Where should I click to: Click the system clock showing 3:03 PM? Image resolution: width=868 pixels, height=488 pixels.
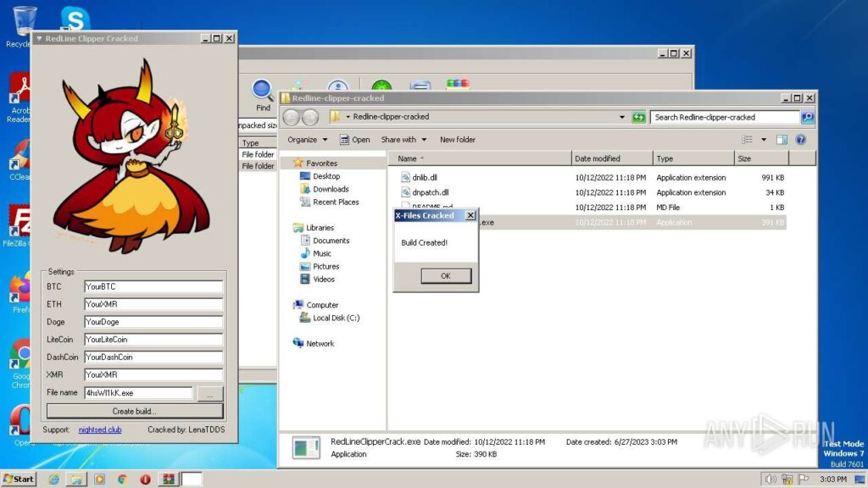(x=832, y=480)
